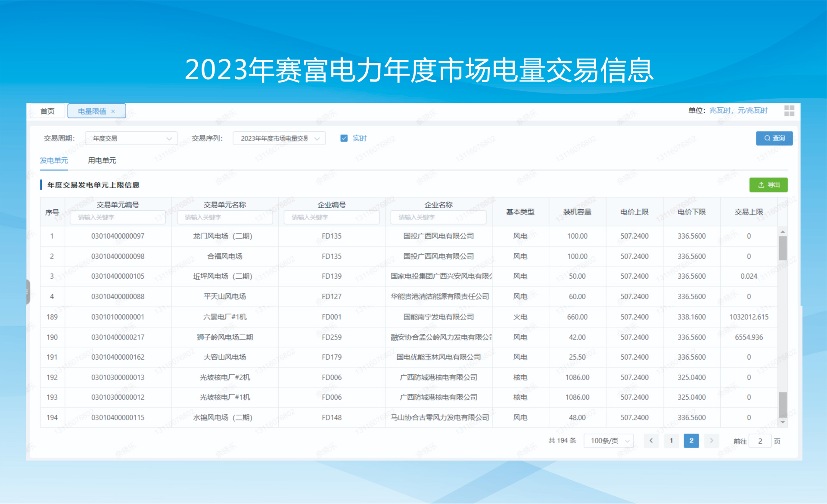
Task: Go to previous page arrow
Action: (x=651, y=441)
